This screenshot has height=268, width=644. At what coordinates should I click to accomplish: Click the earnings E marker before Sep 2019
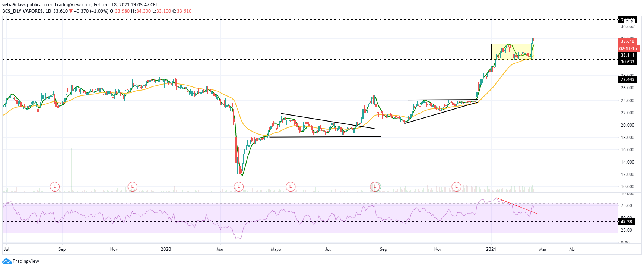(x=55, y=186)
